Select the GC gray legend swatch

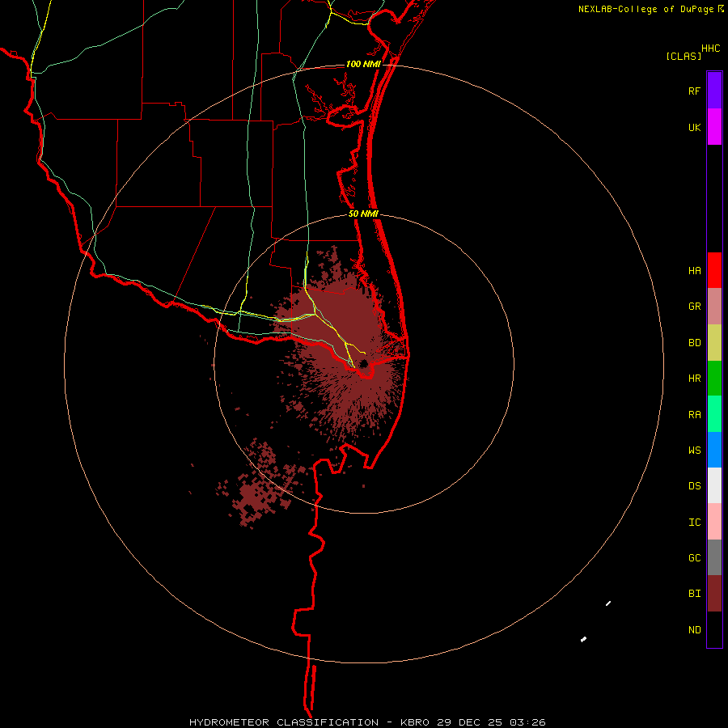714,557
